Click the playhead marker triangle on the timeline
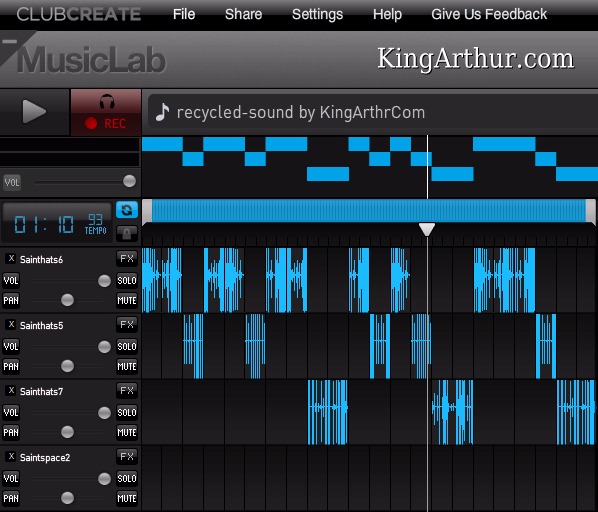The image size is (598, 512). pyautogui.click(x=427, y=230)
